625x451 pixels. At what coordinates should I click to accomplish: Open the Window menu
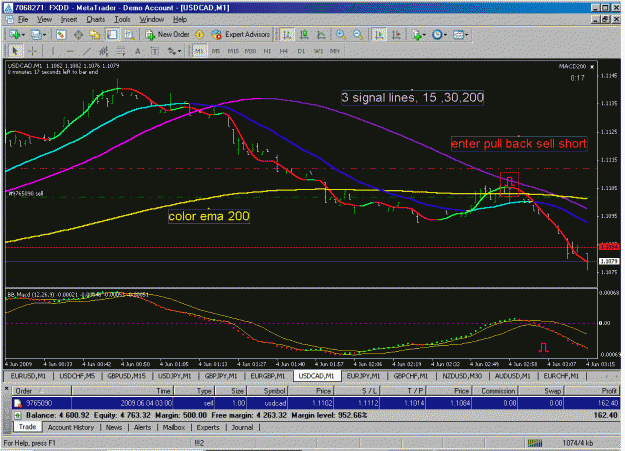(151, 19)
